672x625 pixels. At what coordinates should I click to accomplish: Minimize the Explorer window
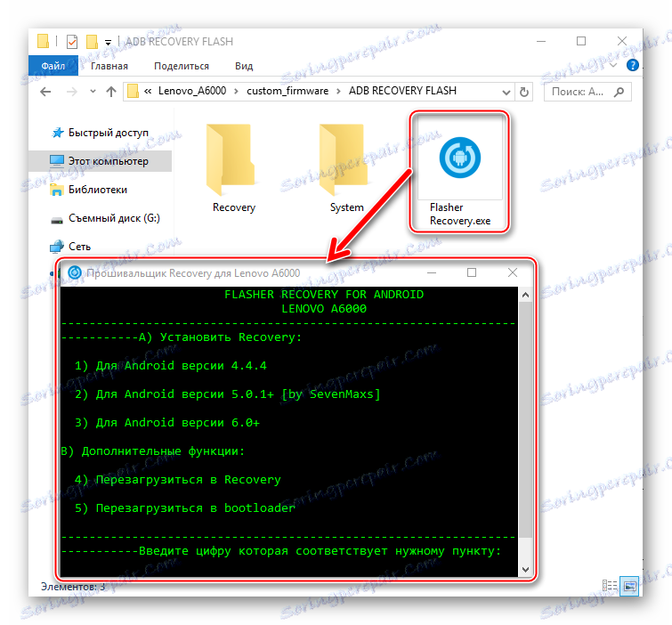tap(541, 41)
